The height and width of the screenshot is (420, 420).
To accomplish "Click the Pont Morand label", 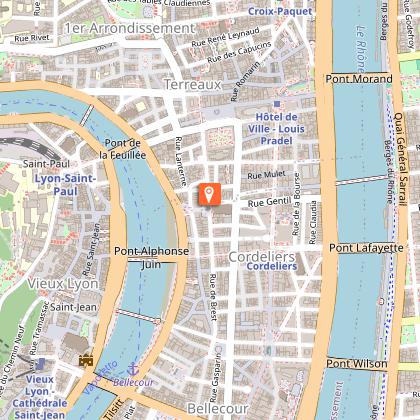I will [359, 79].
